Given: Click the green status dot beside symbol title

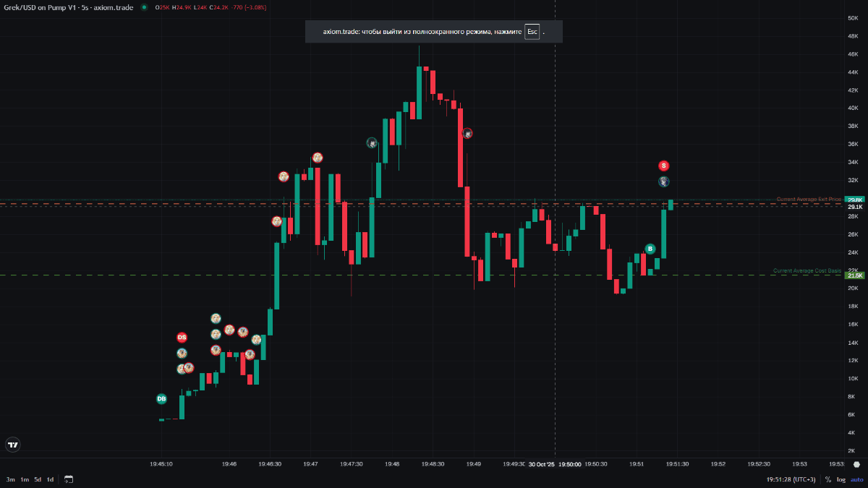Looking at the screenshot, I should point(144,7).
